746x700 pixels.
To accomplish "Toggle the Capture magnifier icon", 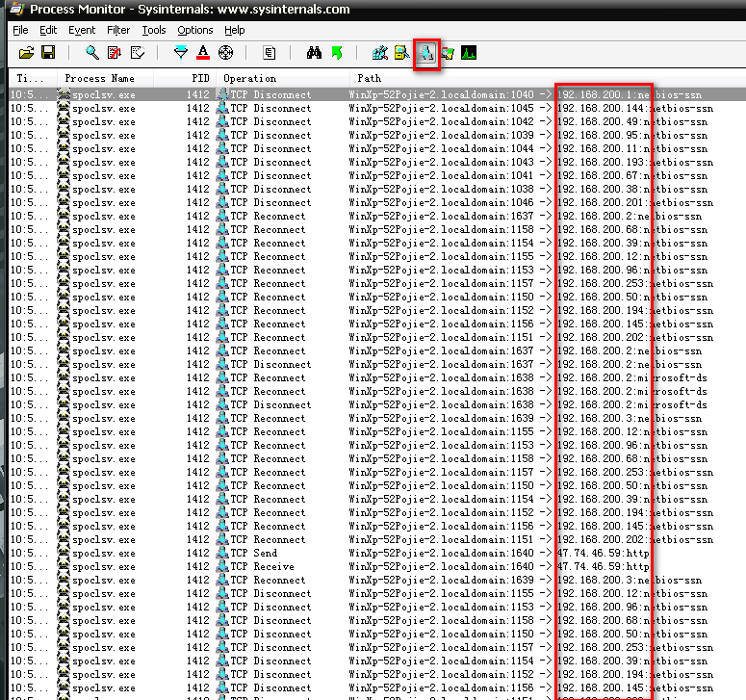I will coord(92,52).
